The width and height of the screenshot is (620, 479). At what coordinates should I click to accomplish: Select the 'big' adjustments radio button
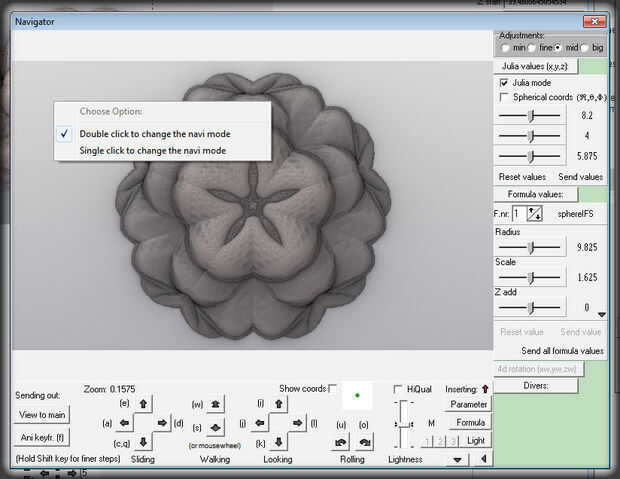point(583,47)
